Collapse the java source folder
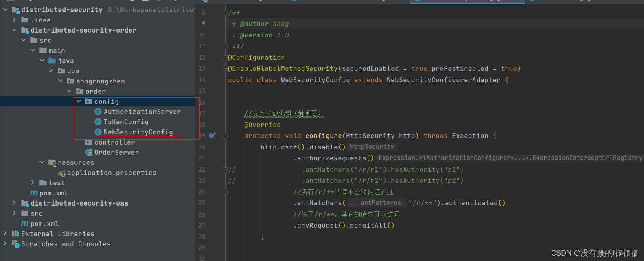The height and width of the screenshot is (261, 644). 42,60
